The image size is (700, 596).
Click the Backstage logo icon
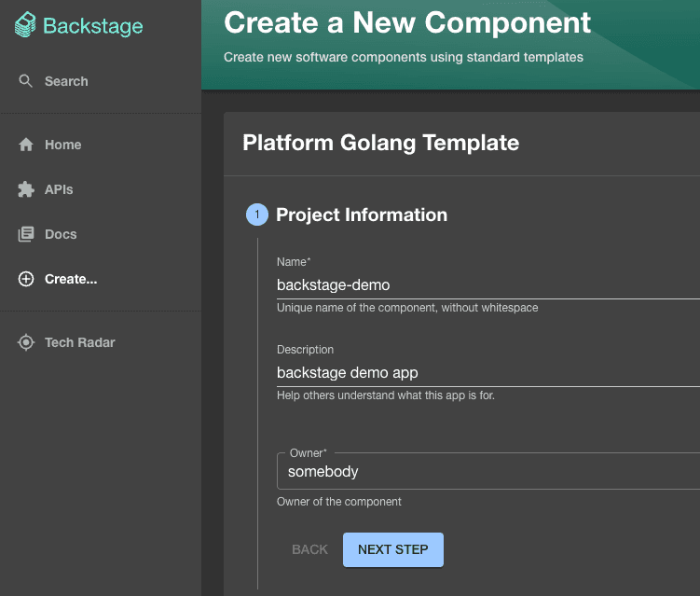coord(25,24)
